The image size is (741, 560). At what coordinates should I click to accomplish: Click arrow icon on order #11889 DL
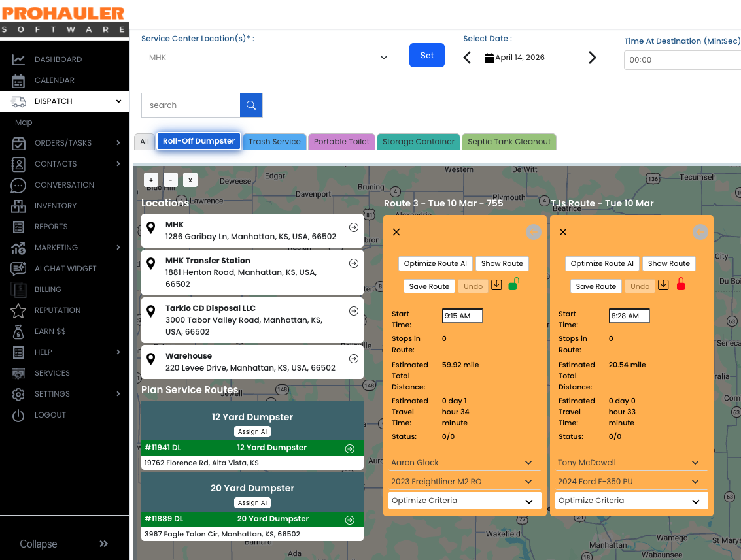(x=350, y=520)
